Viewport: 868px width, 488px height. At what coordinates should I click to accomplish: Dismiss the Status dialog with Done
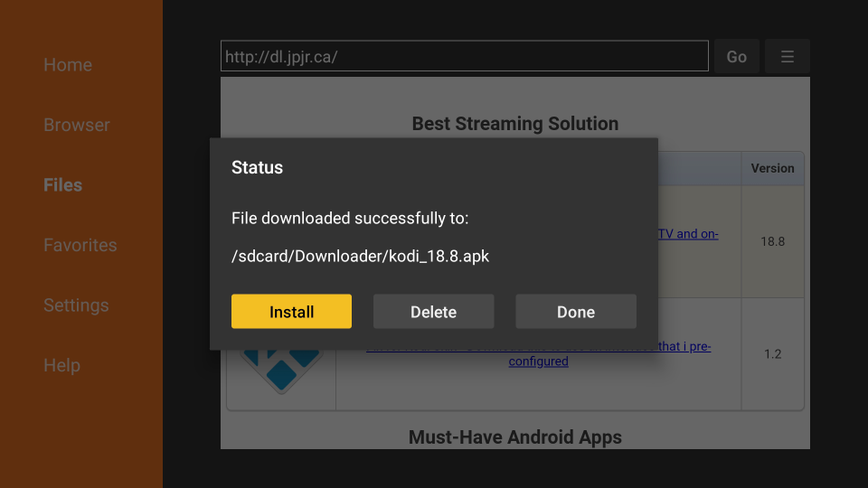576,312
